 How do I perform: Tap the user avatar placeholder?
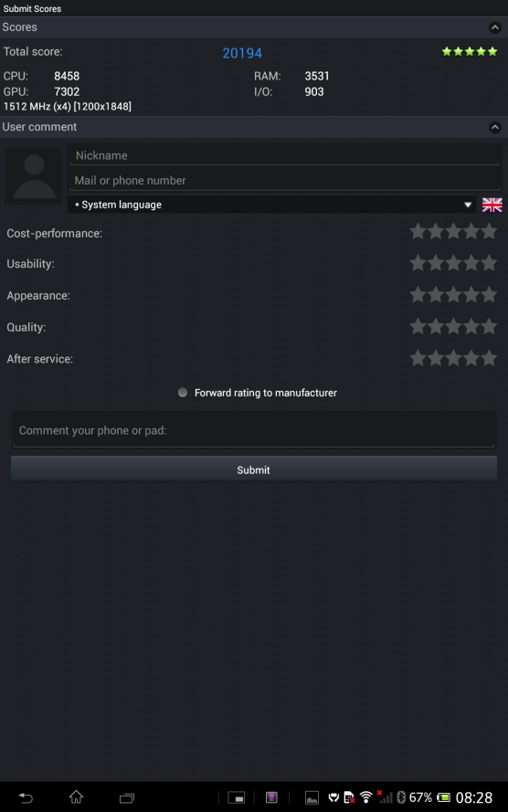click(34, 176)
